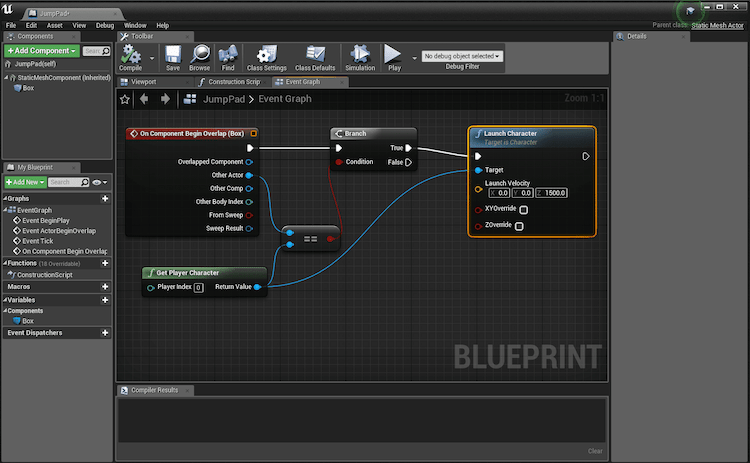Click Add New dropdown in My Blueprint
750x463 pixels.
[x=25, y=182]
